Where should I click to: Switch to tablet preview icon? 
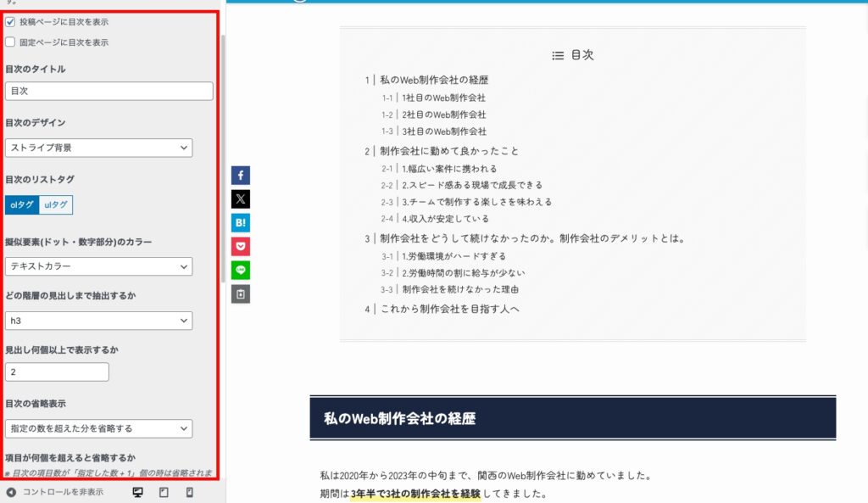(164, 492)
